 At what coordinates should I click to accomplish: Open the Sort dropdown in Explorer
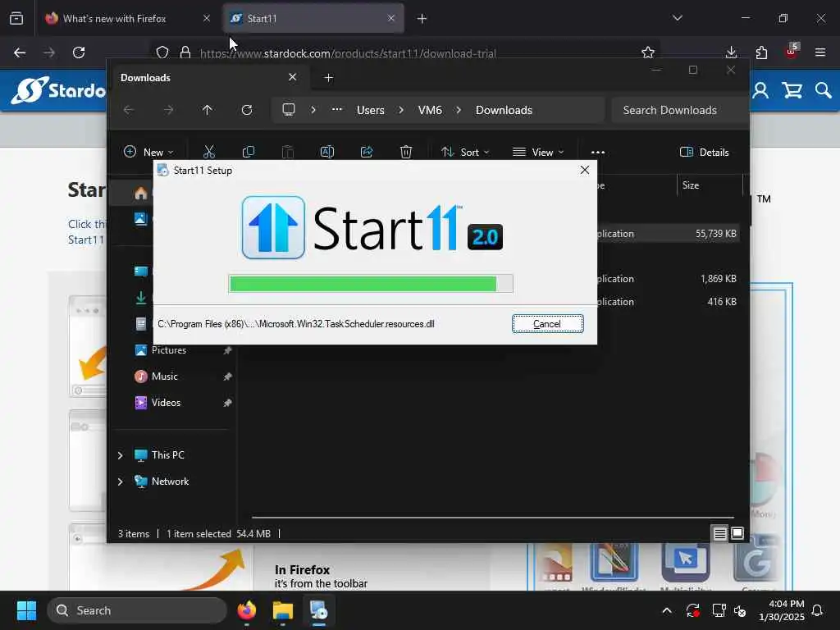pyautogui.click(x=465, y=152)
